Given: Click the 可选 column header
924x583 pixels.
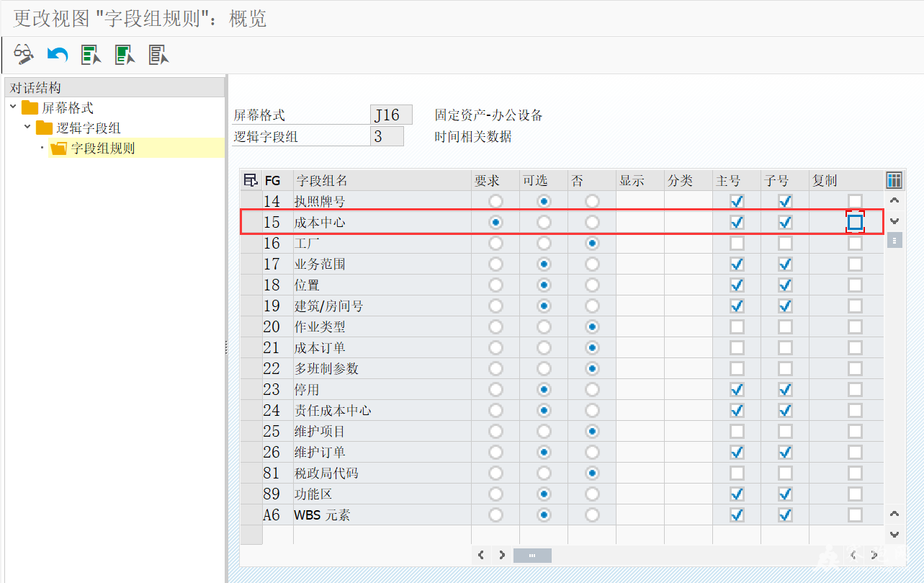Looking at the screenshot, I should [544, 180].
